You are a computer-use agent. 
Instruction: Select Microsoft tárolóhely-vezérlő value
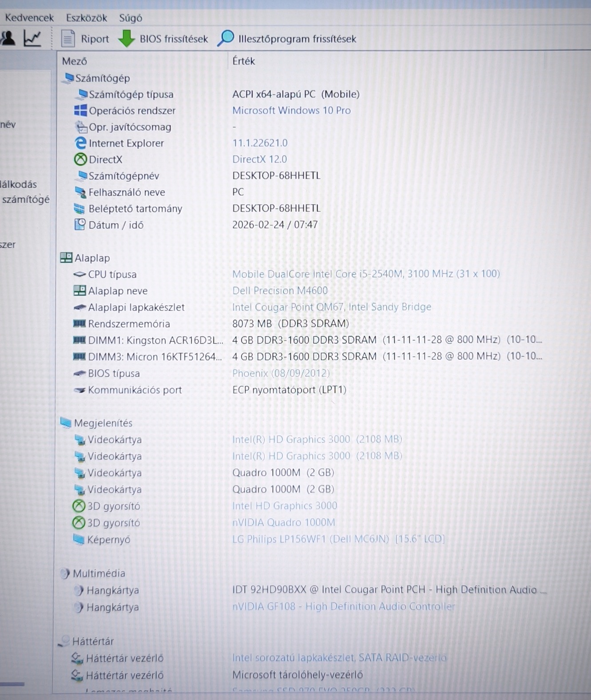coord(297,675)
